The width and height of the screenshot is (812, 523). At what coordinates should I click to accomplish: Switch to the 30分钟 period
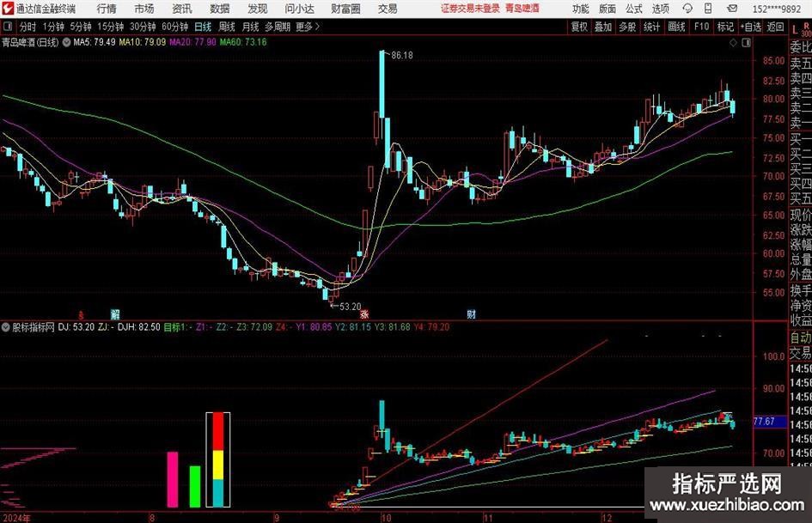(143, 27)
